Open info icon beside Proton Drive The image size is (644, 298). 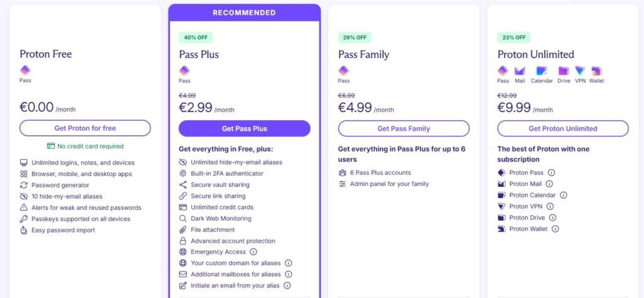pos(553,218)
